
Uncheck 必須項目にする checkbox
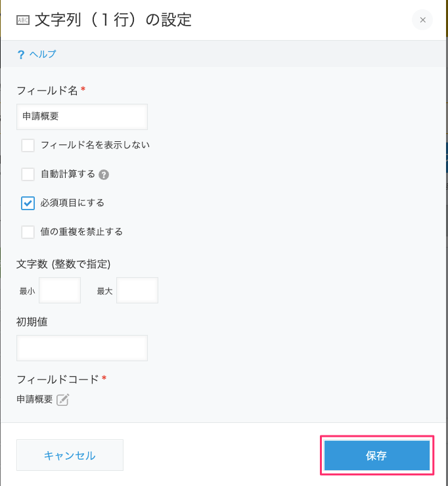click(x=28, y=204)
